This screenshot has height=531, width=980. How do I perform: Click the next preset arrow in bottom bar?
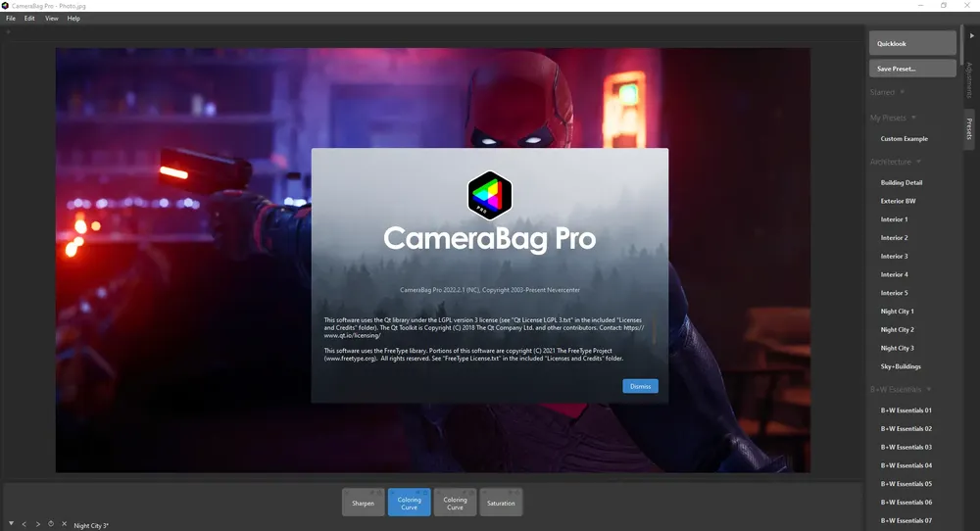(x=37, y=524)
